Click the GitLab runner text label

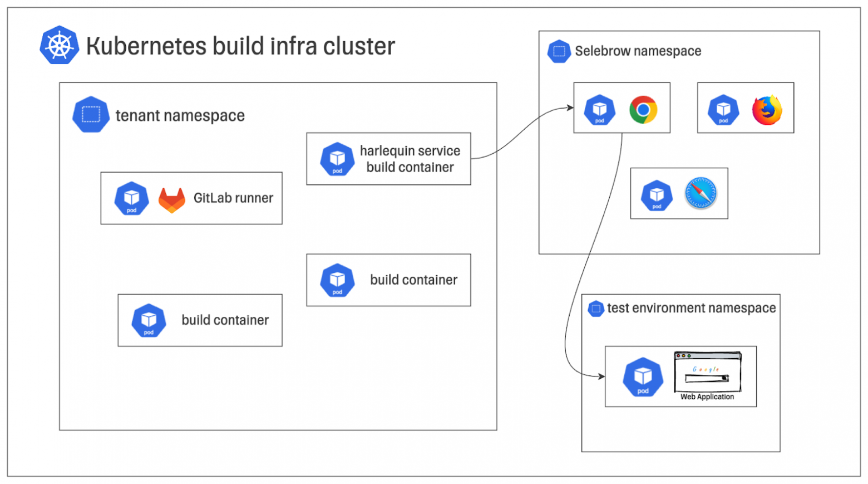233,198
